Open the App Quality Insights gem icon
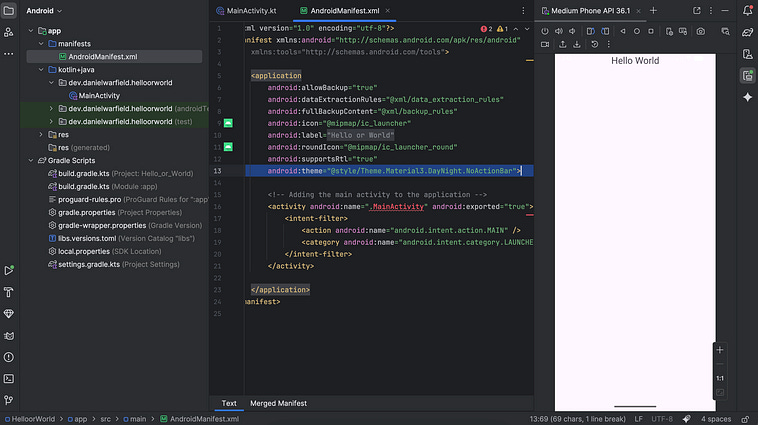758x425 pixels. [x=9, y=314]
